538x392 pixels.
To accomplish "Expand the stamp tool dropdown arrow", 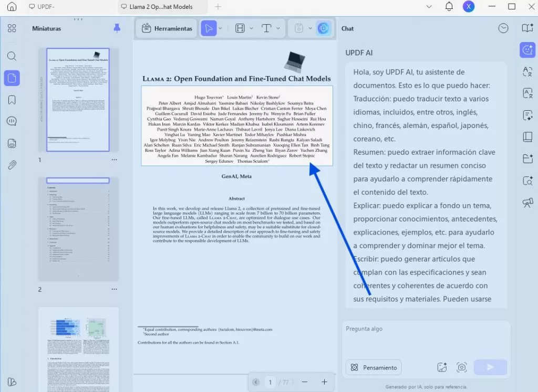I will (310, 28).
